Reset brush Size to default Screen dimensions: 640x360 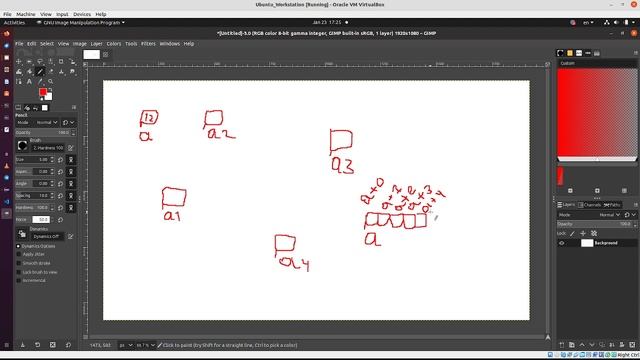[x=60, y=160]
